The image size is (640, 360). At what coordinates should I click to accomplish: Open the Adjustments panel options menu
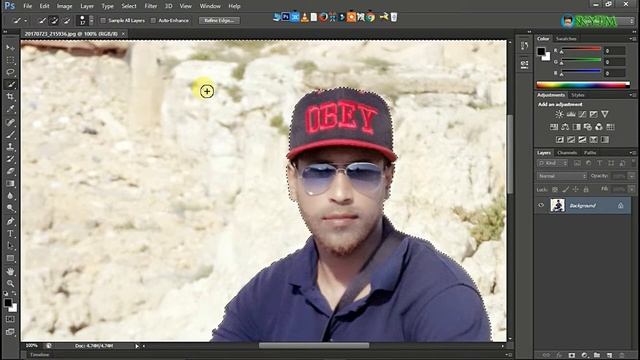[x=632, y=95]
